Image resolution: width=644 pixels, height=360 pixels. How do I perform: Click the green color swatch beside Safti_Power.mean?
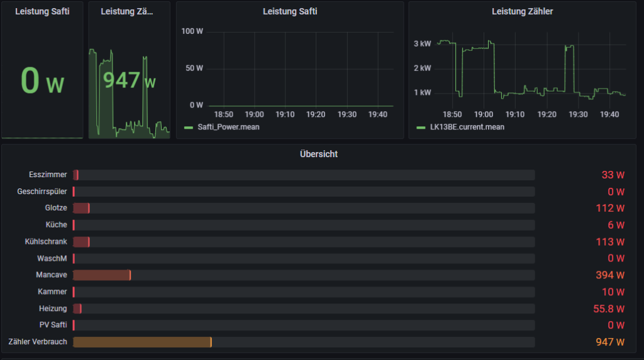click(188, 128)
